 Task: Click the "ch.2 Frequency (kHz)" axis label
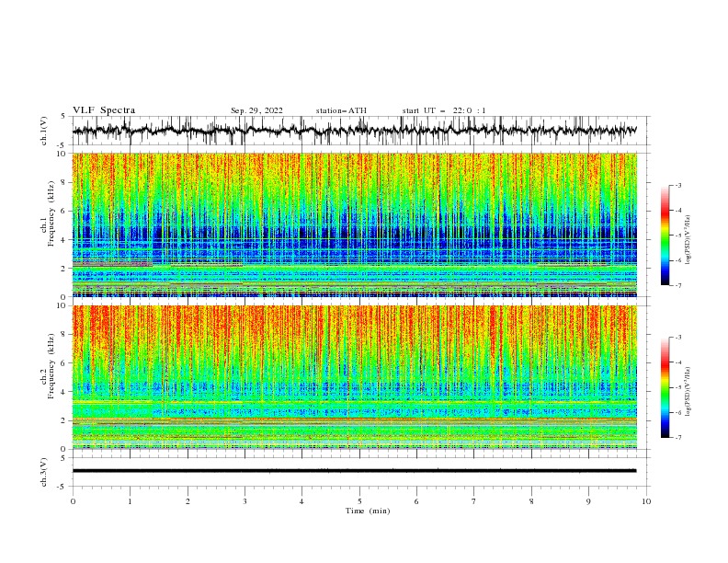coord(49,365)
